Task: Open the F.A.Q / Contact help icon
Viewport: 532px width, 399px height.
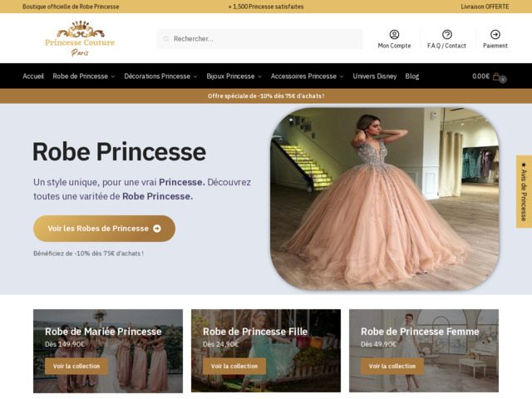Action: coord(446,34)
